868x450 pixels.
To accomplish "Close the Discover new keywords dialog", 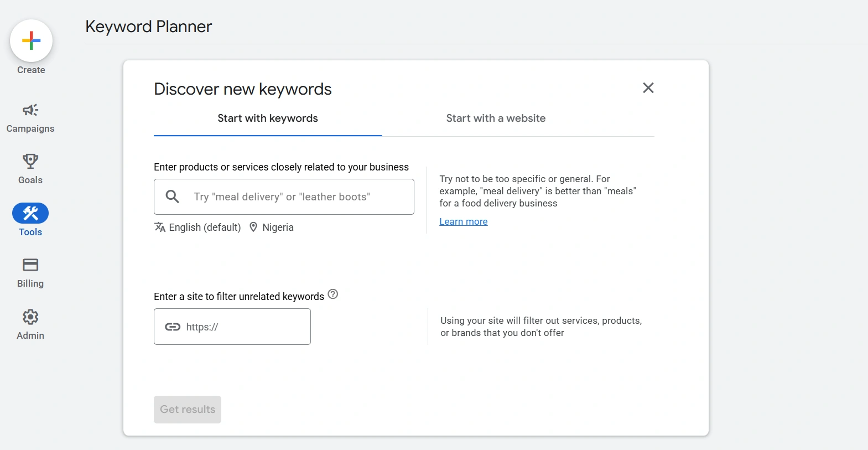I will point(648,87).
